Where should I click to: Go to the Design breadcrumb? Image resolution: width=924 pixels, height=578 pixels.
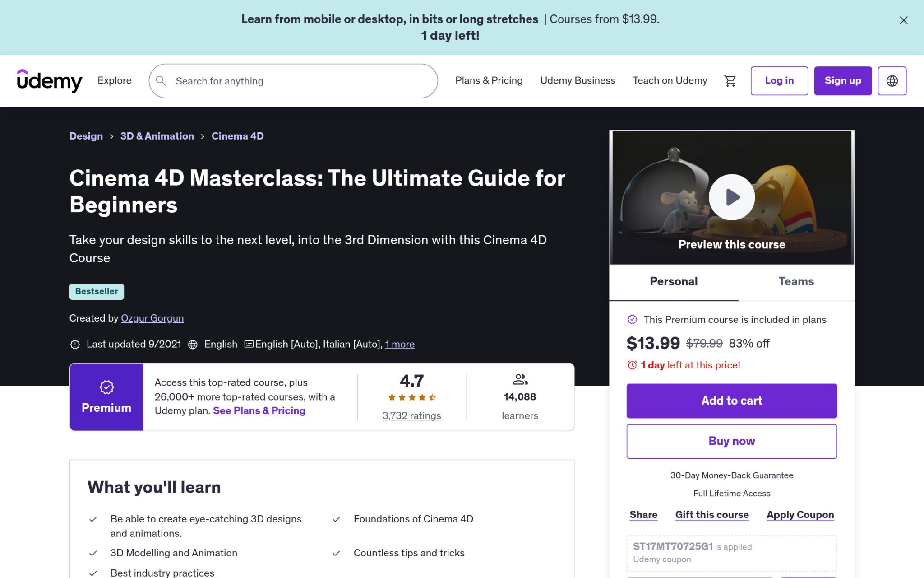pos(86,136)
